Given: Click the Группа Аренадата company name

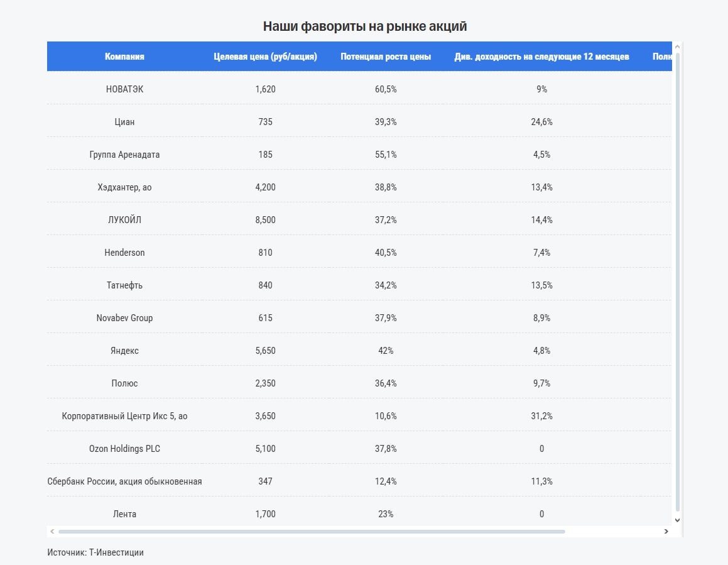Looking at the screenshot, I should pyautogui.click(x=124, y=155).
